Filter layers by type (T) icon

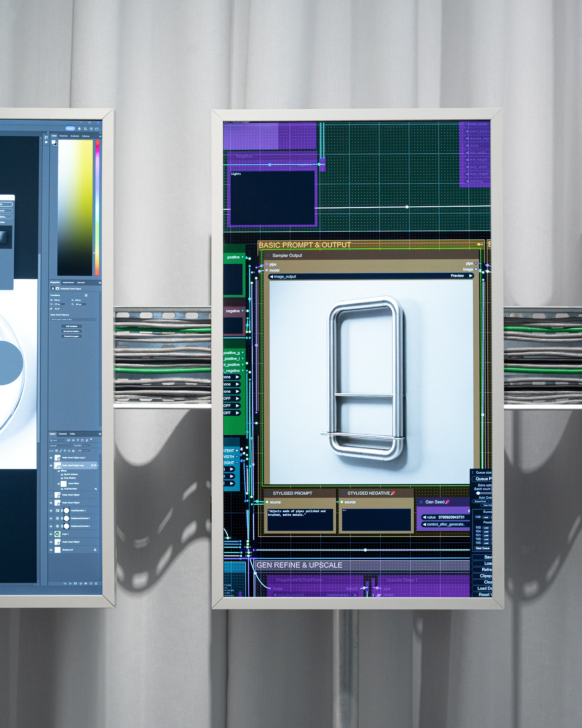coord(78,440)
